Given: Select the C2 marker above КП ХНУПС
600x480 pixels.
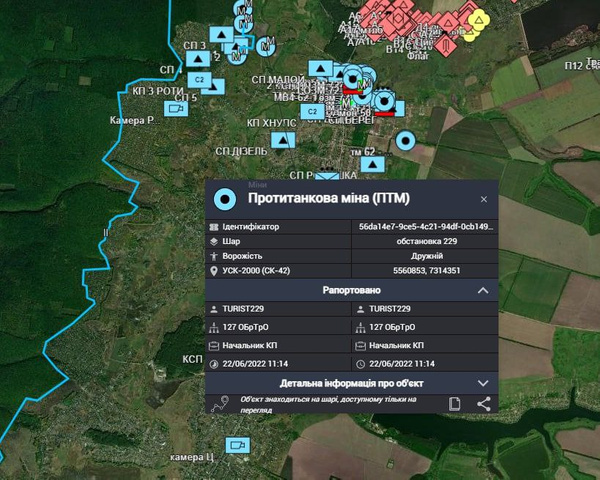Looking at the screenshot, I should coord(313,111).
